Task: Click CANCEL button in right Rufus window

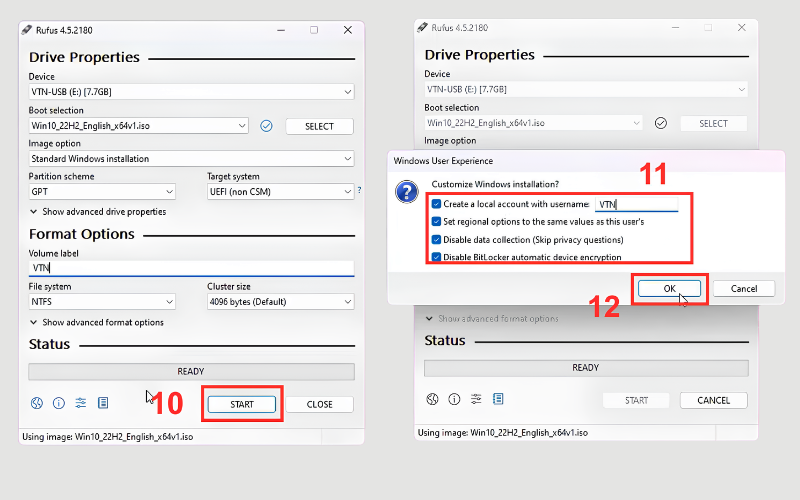Action: coord(714,400)
